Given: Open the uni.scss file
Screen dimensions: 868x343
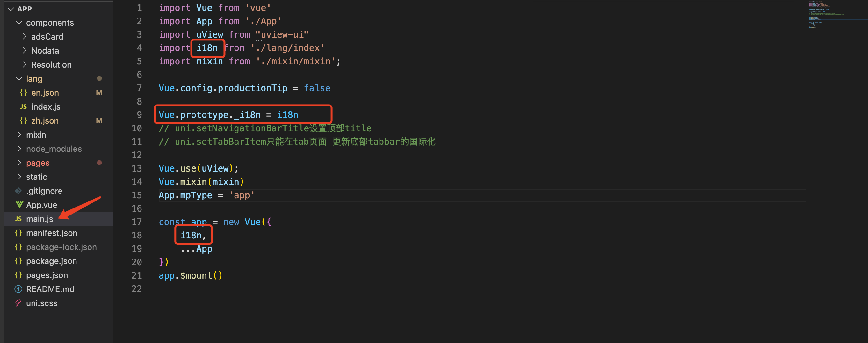Looking at the screenshot, I should tap(41, 303).
